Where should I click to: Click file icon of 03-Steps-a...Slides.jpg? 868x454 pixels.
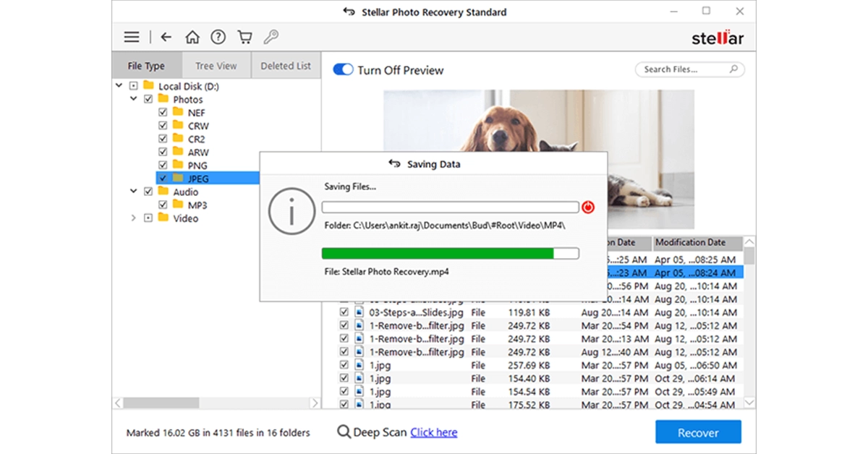tap(359, 312)
